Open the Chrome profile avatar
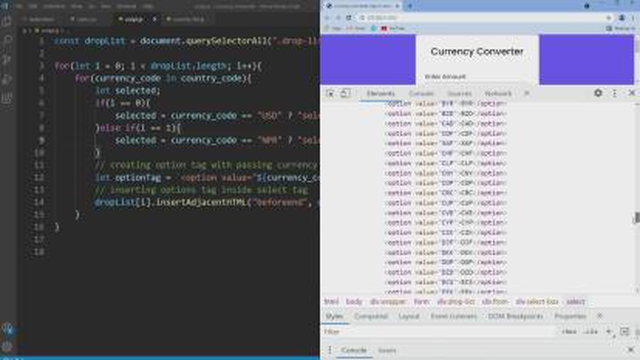Image resolution: width=640 pixels, height=360 pixels. click(x=622, y=18)
